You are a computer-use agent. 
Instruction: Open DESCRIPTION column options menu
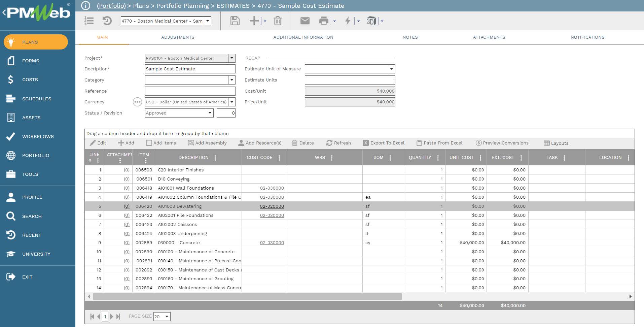pyautogui.click(x=215, y=158)
